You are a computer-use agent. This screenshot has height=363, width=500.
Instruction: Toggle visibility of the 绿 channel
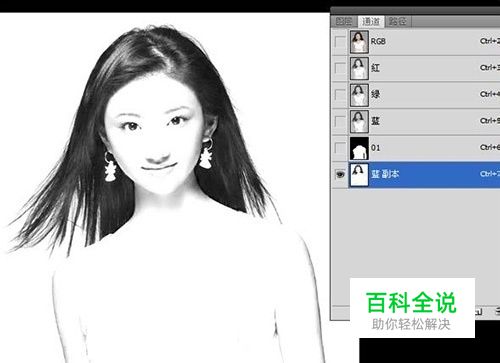(340, 95)
